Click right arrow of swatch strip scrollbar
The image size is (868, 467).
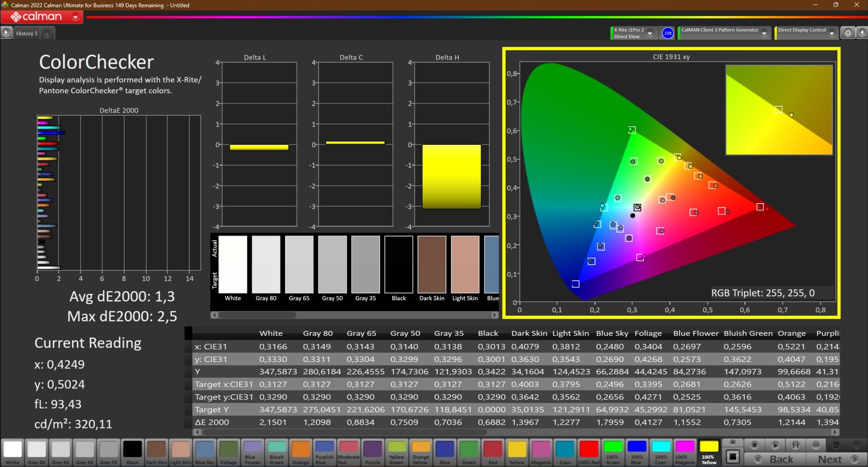pyautogui.click(x=495, y=315)
